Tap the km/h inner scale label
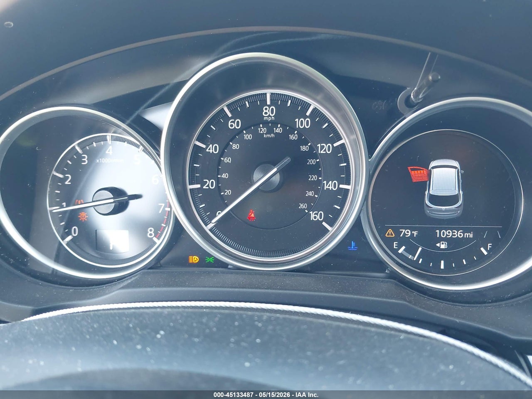532x399 pixels. (269, 135)
